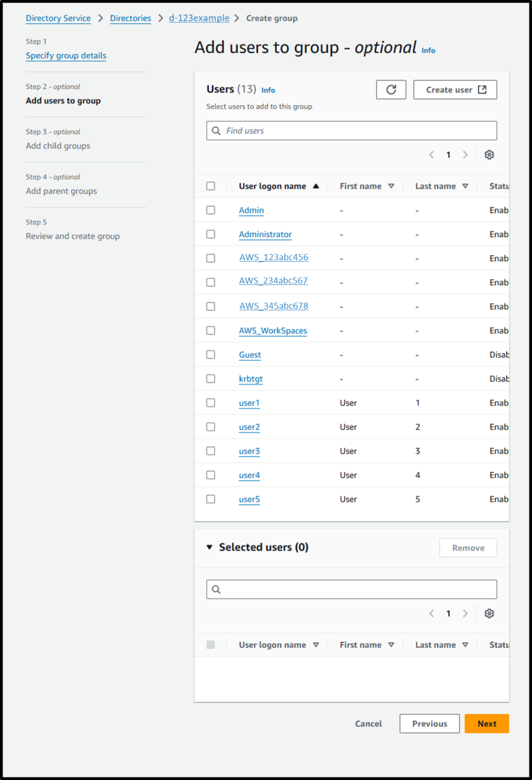Click the sort arrow on User logon name column
Viewport: 532px width, 780px height.
(x=315, y=186)
